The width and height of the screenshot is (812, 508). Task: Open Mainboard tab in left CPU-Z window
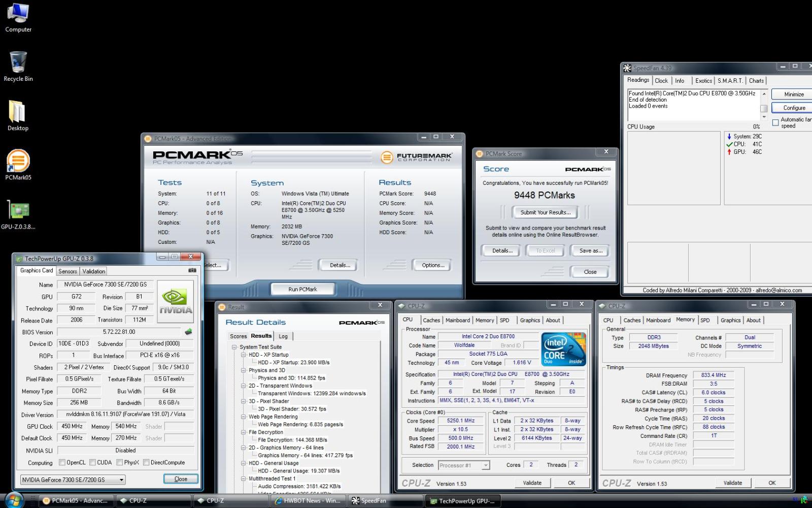458,321
